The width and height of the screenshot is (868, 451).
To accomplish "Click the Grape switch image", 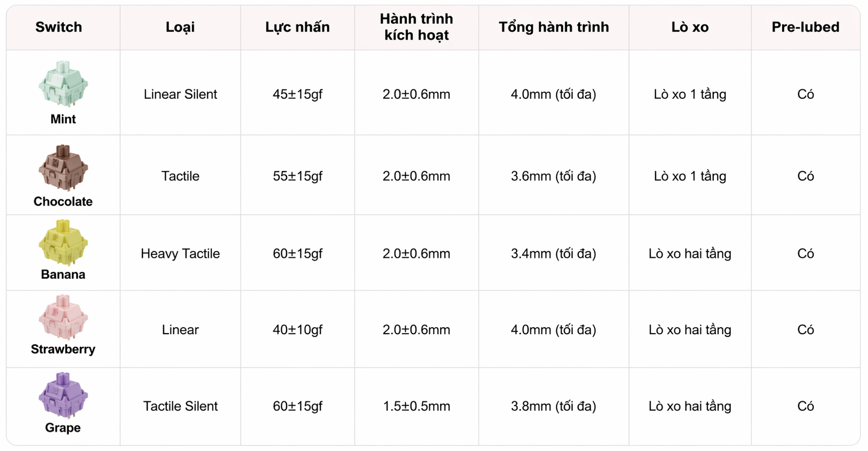I will [63, 395].
